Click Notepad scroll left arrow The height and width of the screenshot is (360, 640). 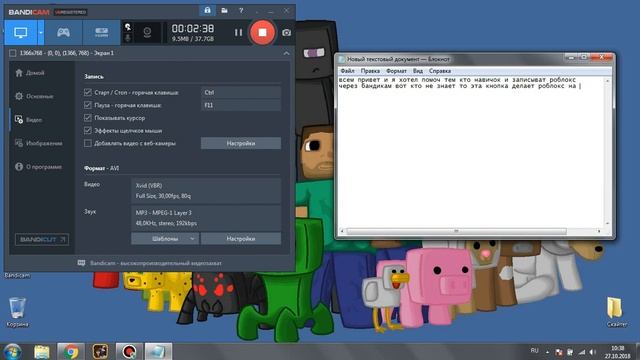point(342,231)
